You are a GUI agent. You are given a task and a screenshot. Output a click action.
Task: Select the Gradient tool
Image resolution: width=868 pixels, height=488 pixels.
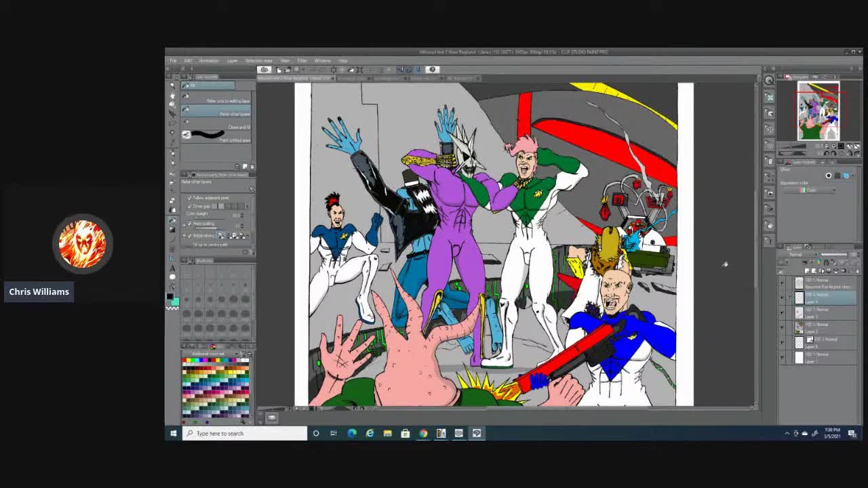(172, 229)
